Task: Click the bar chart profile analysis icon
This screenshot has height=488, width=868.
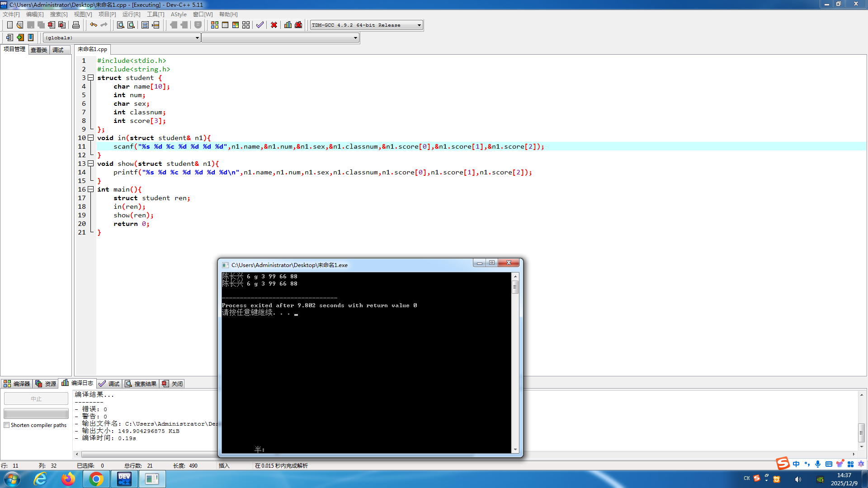Action: tap(288, 25)
